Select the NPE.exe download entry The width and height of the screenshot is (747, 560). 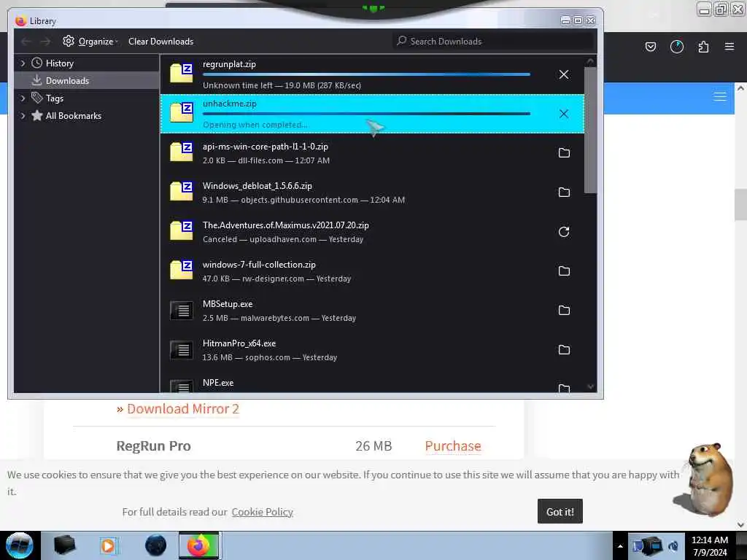(x=372, y=385)
